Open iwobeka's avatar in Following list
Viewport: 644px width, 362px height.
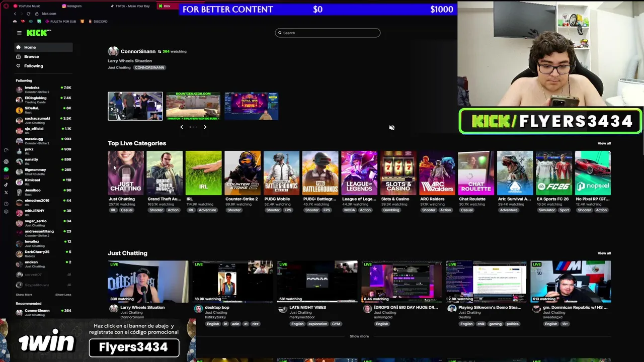[x=19, y=89]
